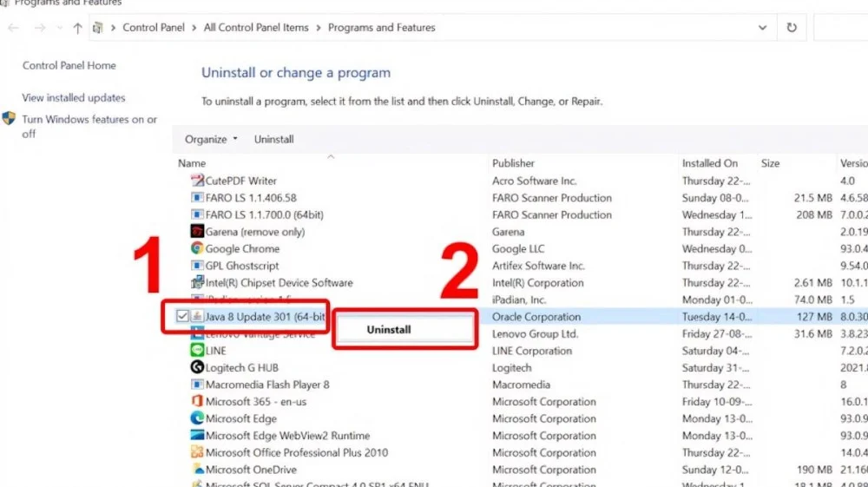
Task: Click the Microsoft Edge WebView2 Runtime icon
Action: tap(197, 436)
